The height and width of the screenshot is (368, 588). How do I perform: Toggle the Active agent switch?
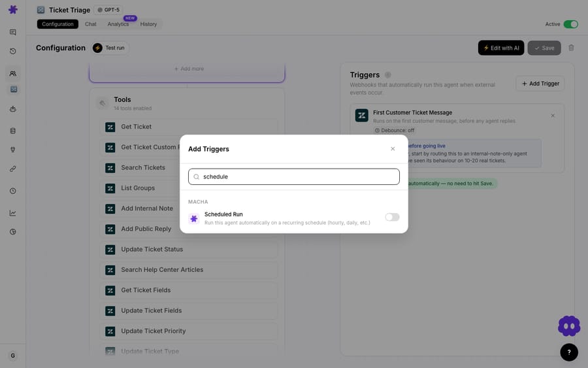571,24
